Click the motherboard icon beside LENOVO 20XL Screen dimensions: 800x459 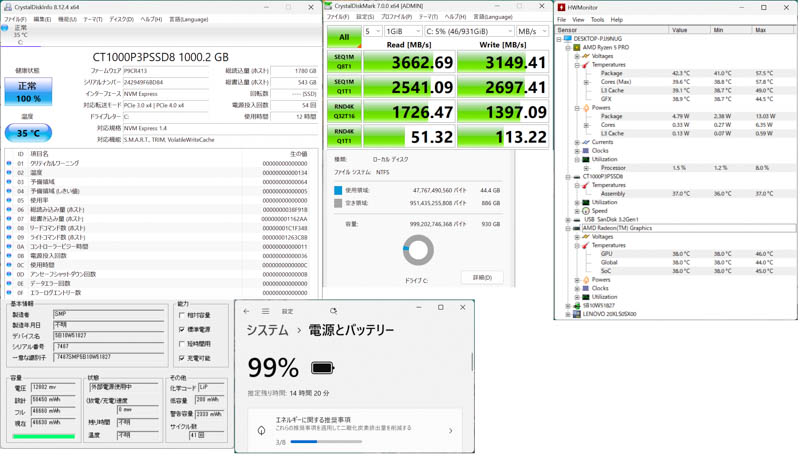click(577, 314)
